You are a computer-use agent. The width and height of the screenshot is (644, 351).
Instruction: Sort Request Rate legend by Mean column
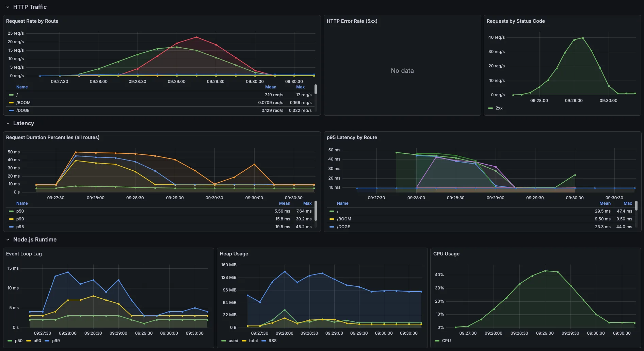pos(271,87)
